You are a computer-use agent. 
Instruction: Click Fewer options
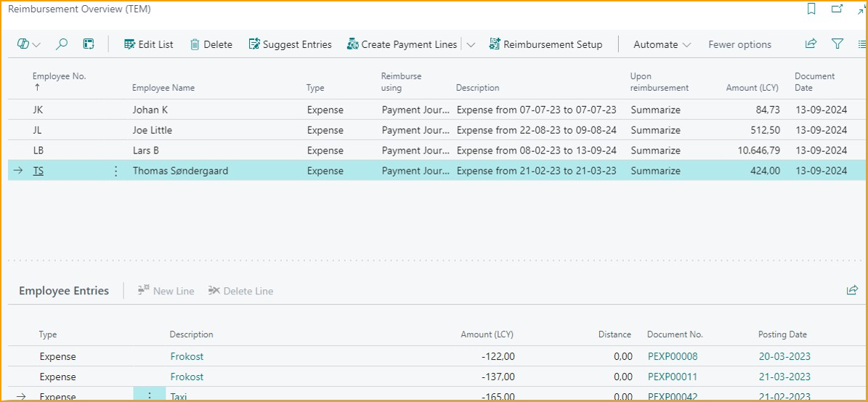(x=739, y=44)
